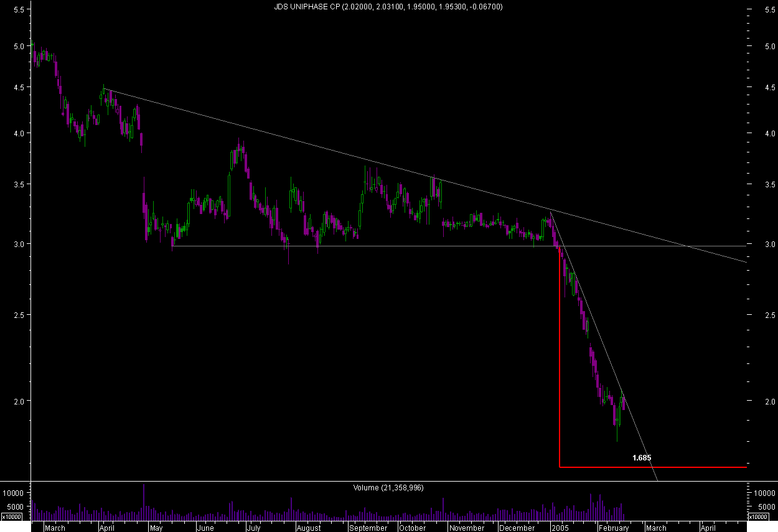Click the 1.685 price target label
Screen dimensions: 778x532
(642, 458)
